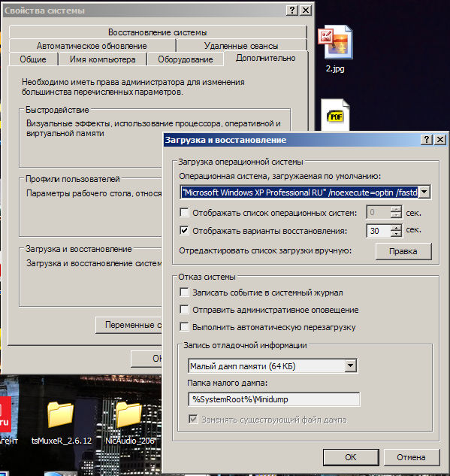Click help button in Свойства системы title
This screenshot has width=450, height=476.
(291, 11)
